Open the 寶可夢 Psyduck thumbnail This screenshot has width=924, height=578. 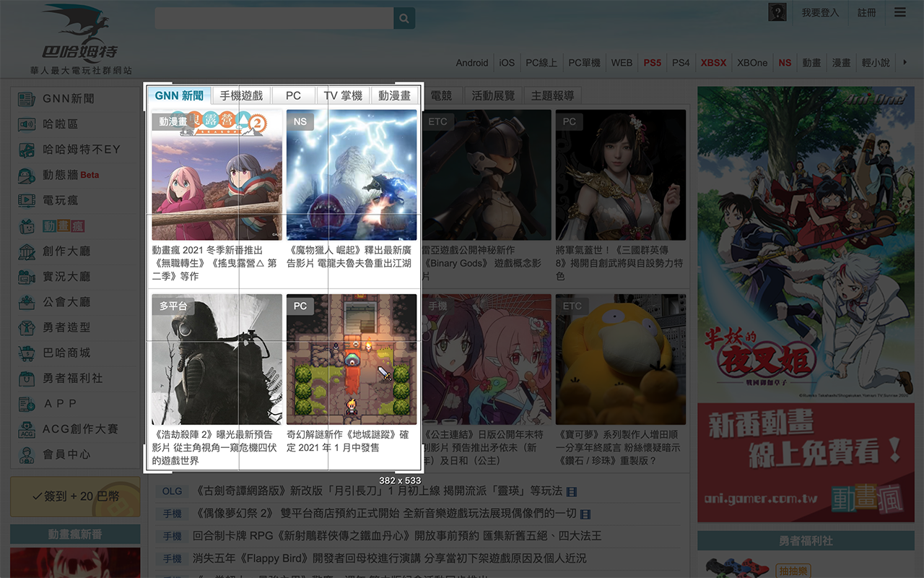tap(621, 359)
